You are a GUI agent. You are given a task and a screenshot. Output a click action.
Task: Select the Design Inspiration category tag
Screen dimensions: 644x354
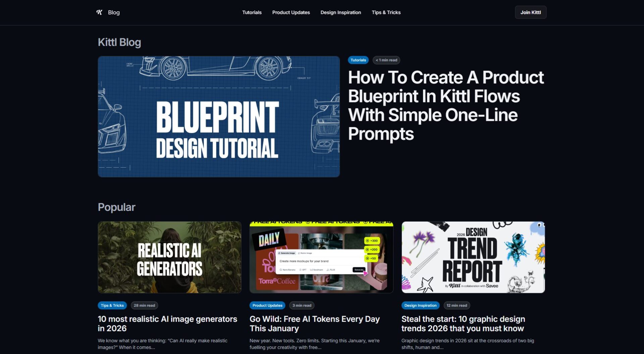[x=420, y=305]
